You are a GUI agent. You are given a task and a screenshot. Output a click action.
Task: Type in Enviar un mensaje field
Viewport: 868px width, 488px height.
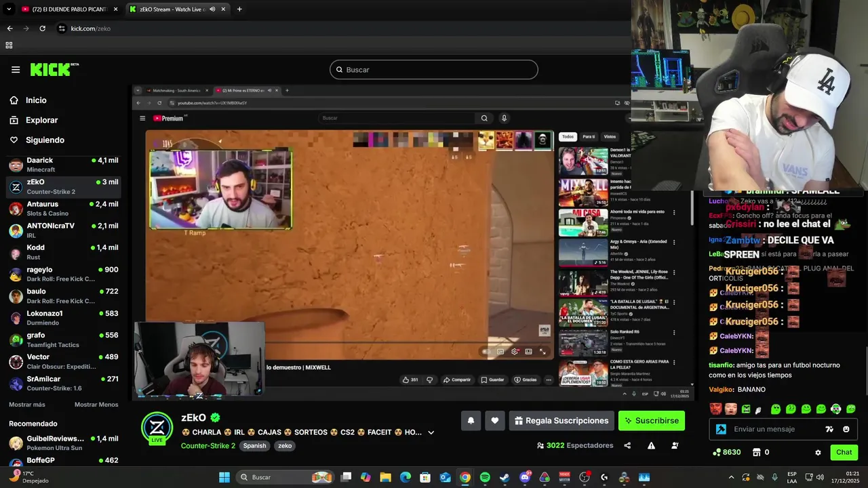[776, 429]
